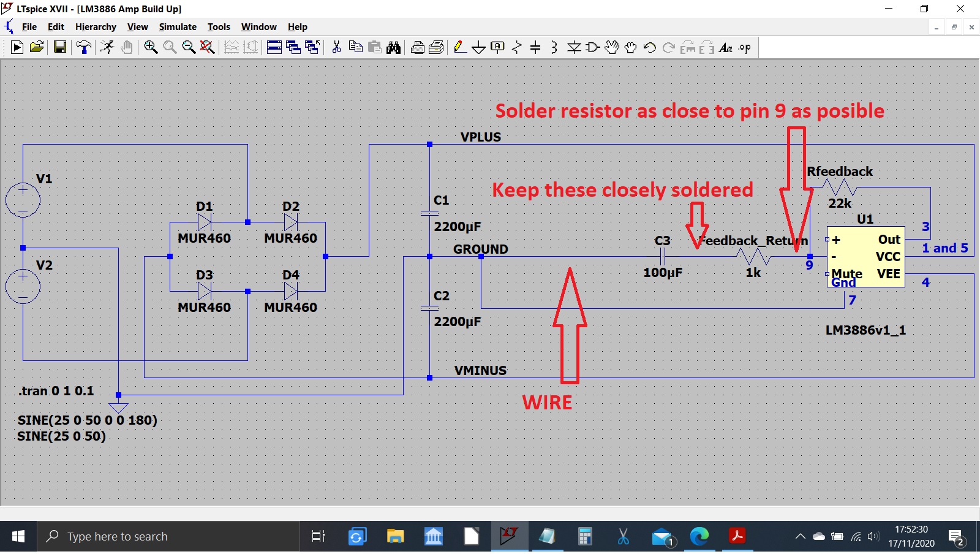Open the Help menu
The width and height of the screenshot is (980, 554).
pos(298,27)
